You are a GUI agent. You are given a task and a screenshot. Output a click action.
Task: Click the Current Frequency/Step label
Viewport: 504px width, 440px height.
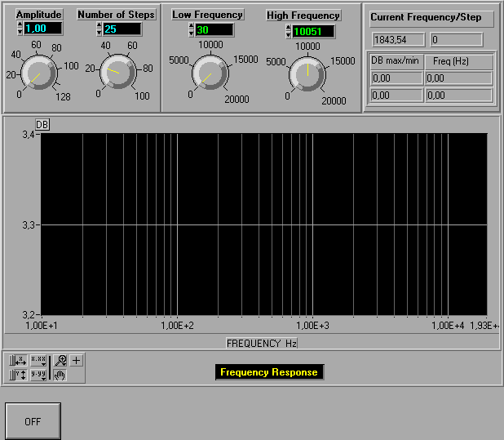pyautogui.click(x=431, y=19)
